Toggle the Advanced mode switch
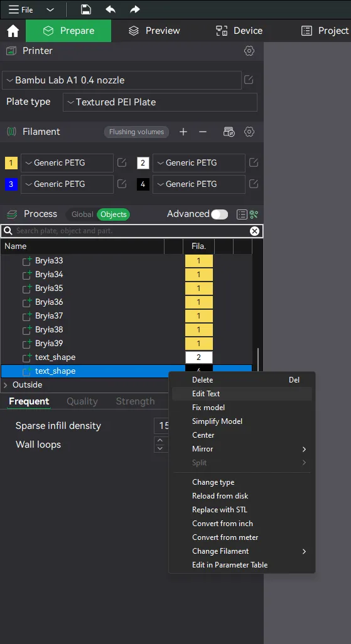The width and height of the screenshot is (351, 644). click(x=219, y=214)
